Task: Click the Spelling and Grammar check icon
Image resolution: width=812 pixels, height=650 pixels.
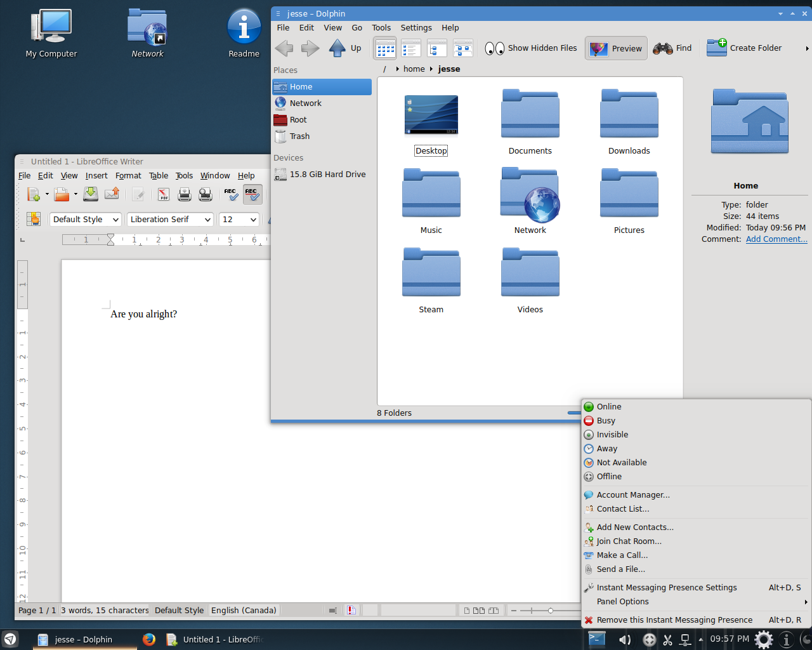Action: click(231, 194)
